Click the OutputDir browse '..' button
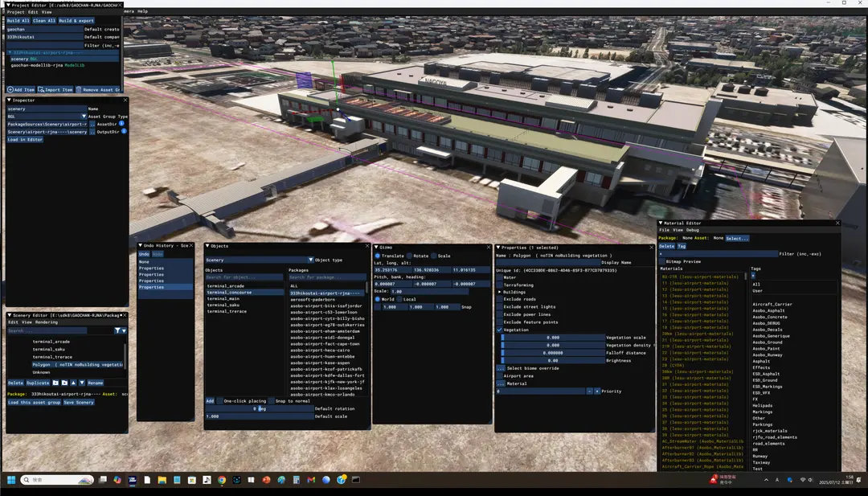Screen dimensions: 868x496 [x=92, y=132]
